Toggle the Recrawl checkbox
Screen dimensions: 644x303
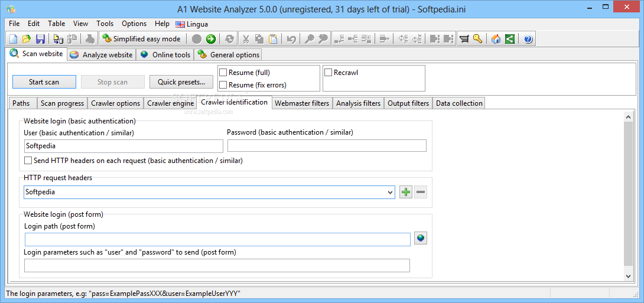[328, 73]
